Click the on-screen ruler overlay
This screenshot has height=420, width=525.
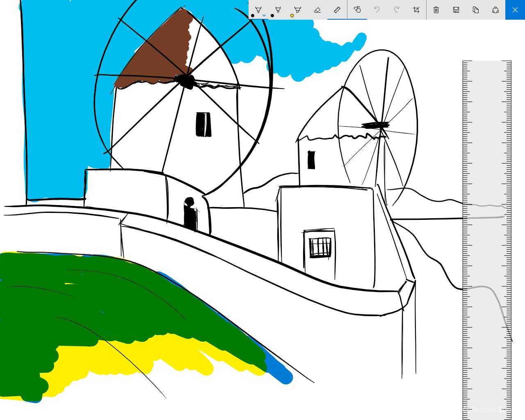click(487, 240)
